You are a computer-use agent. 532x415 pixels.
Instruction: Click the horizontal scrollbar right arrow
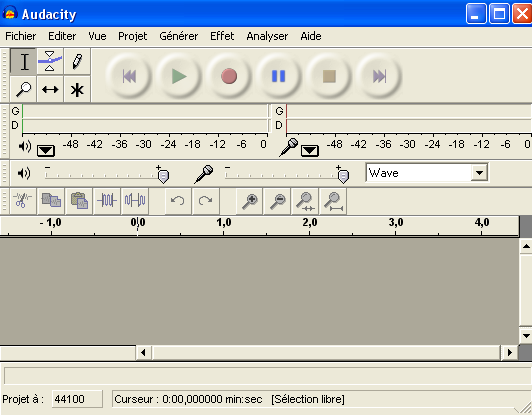[509, 353]
